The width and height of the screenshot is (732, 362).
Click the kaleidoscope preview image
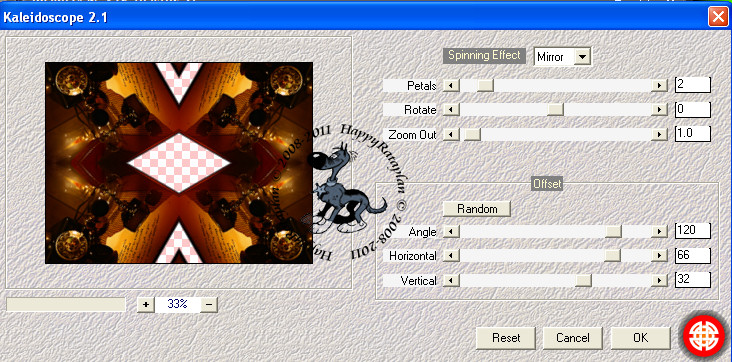179,163
